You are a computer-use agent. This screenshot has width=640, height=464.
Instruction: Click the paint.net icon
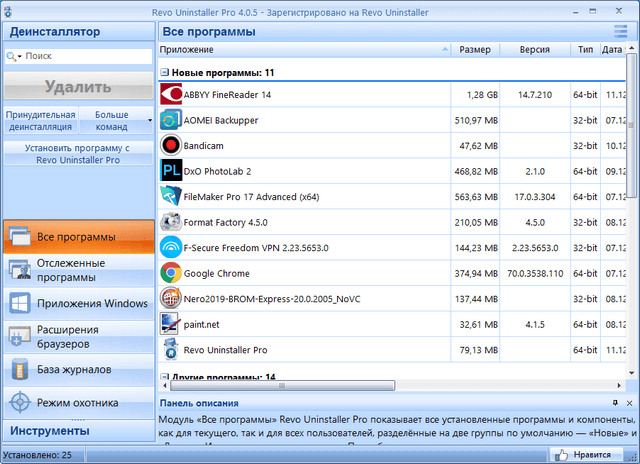point(171,324)
